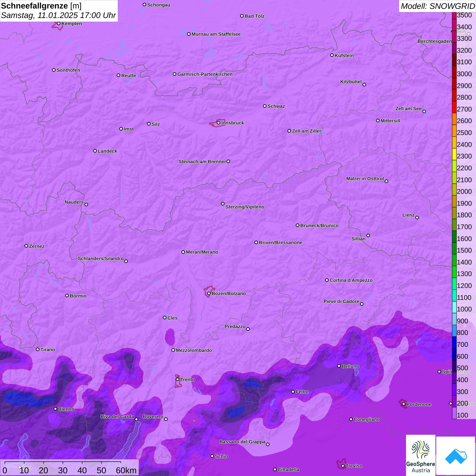Screen dimensions: 476x476
Task: Click the Zell am See location dot
Action: point(424,111)
